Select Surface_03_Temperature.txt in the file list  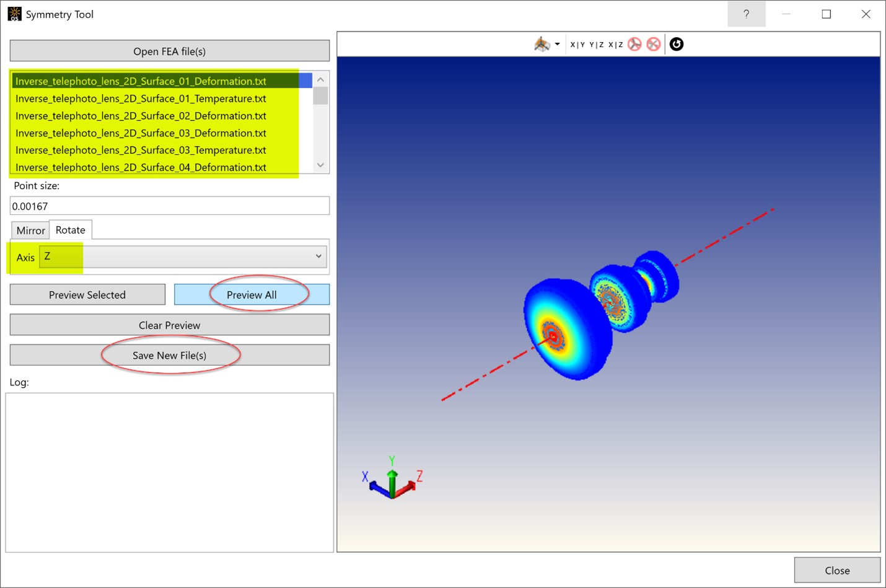pos(162,150)
